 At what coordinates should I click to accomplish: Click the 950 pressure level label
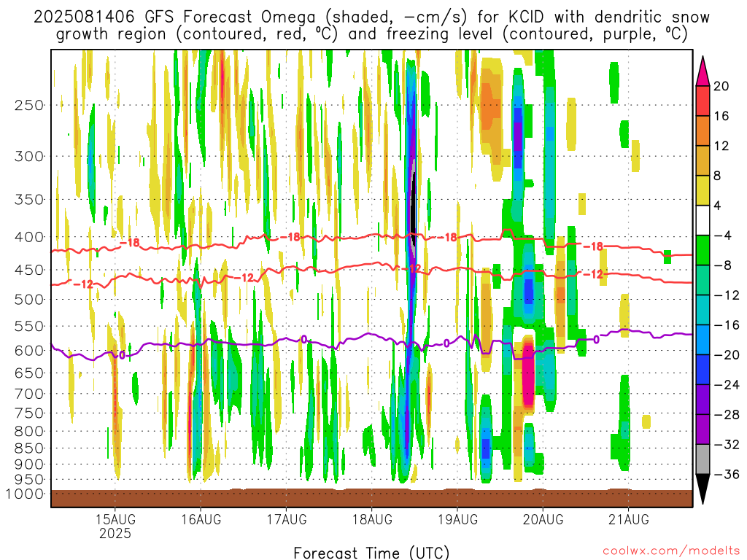coord(29,480)
